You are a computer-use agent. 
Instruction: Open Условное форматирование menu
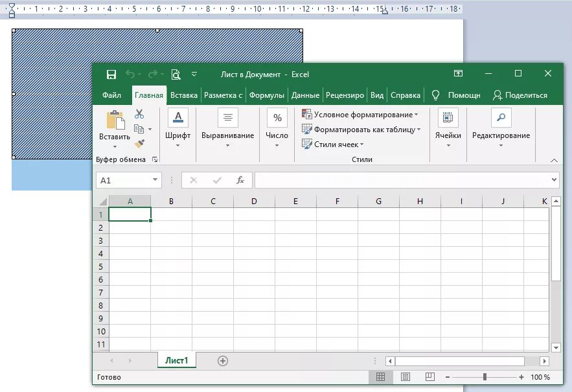360,115
